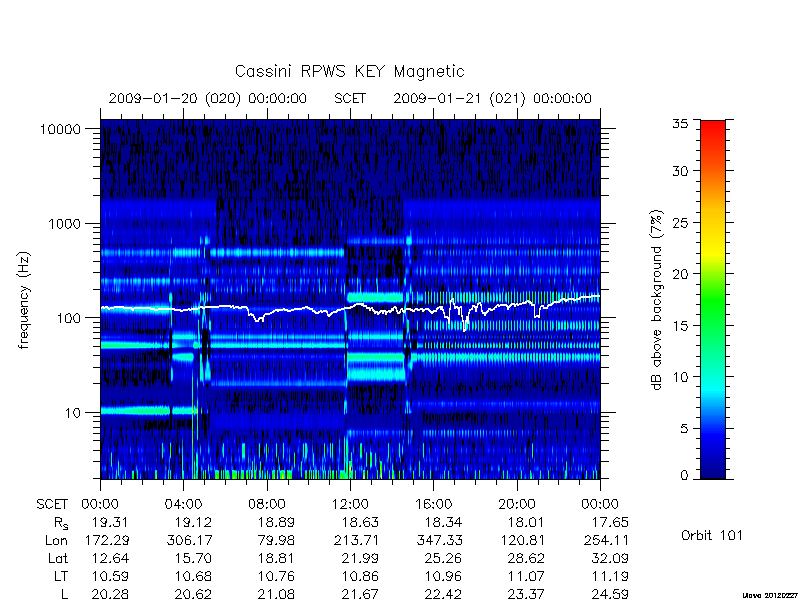Screen dimensions: 800x600
Task: Click the '0' colorbar tick label
Action: [x=684, y=476]
